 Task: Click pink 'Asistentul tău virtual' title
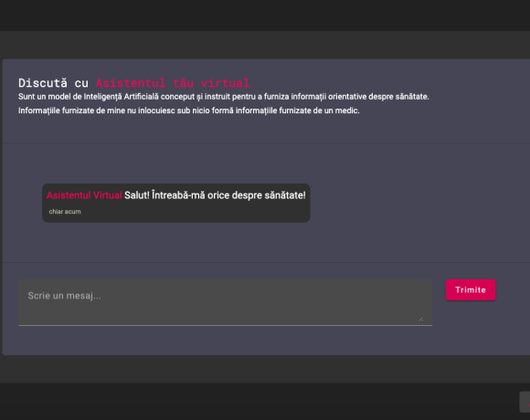point(173,83)
